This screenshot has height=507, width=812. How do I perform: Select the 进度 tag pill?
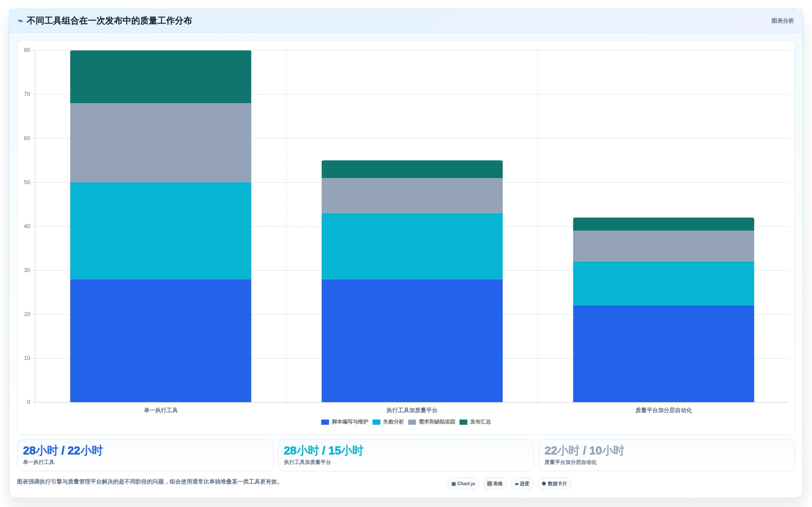coord(522,483)
